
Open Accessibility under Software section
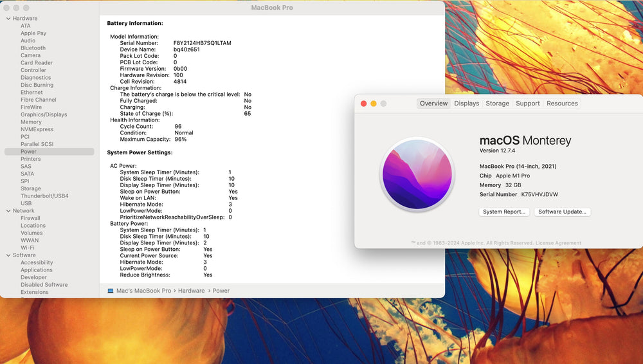[37, 262]
